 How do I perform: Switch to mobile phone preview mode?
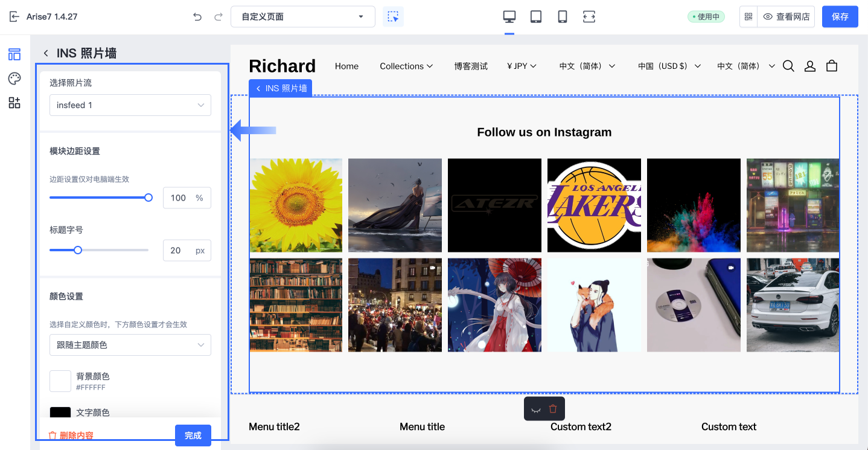tap(563, 17)
